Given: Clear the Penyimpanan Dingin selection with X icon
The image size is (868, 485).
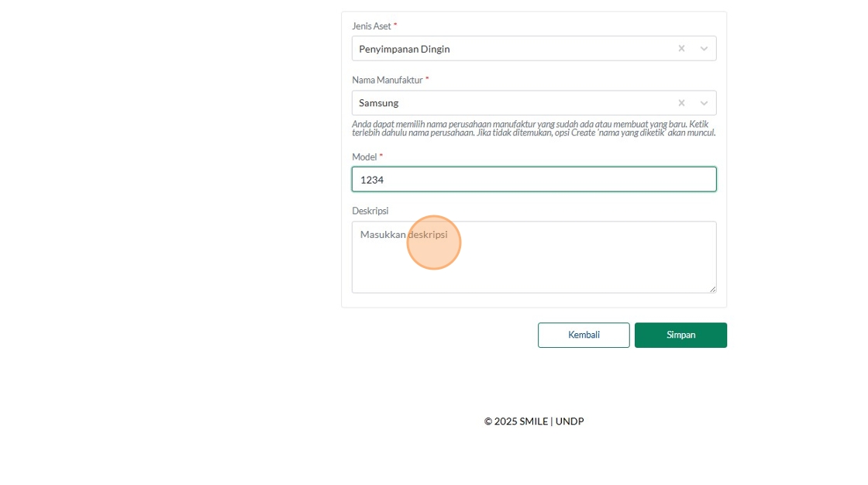Looking at the screenshot, I should [x=681, y=49].
